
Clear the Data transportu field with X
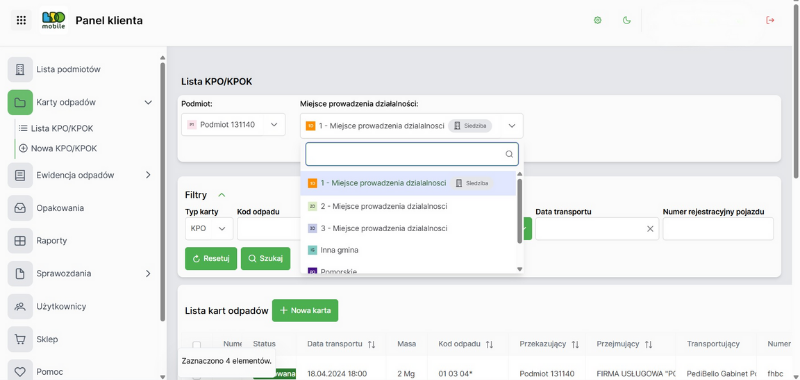tap(650, 229)
